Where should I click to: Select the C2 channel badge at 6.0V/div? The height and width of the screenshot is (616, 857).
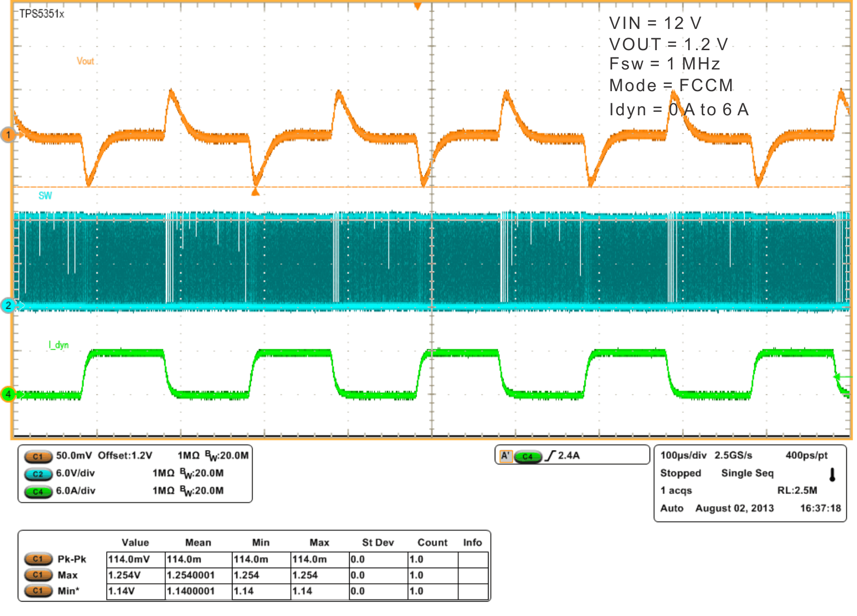(38, 473)
